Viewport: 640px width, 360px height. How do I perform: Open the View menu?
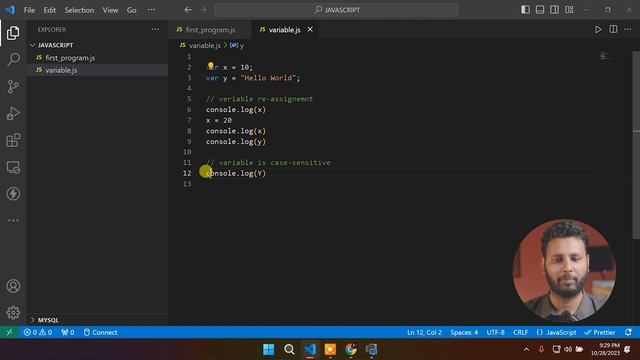110,10
